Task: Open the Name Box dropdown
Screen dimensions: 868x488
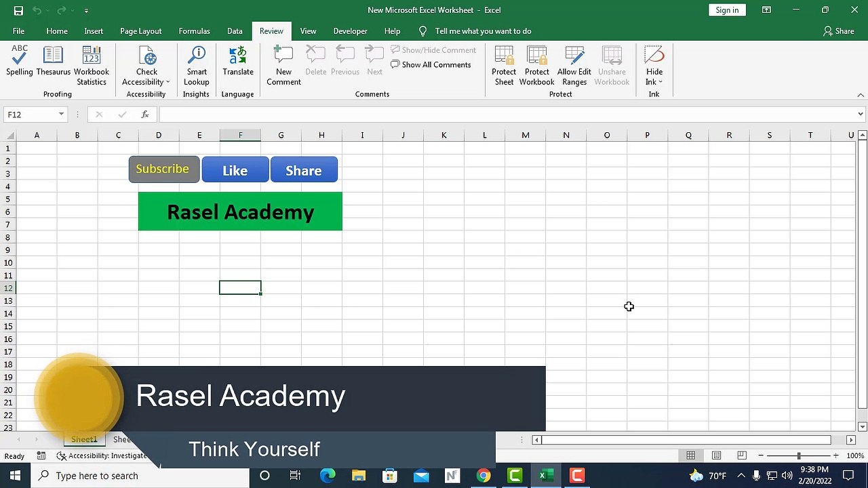Action: (61, 115)
